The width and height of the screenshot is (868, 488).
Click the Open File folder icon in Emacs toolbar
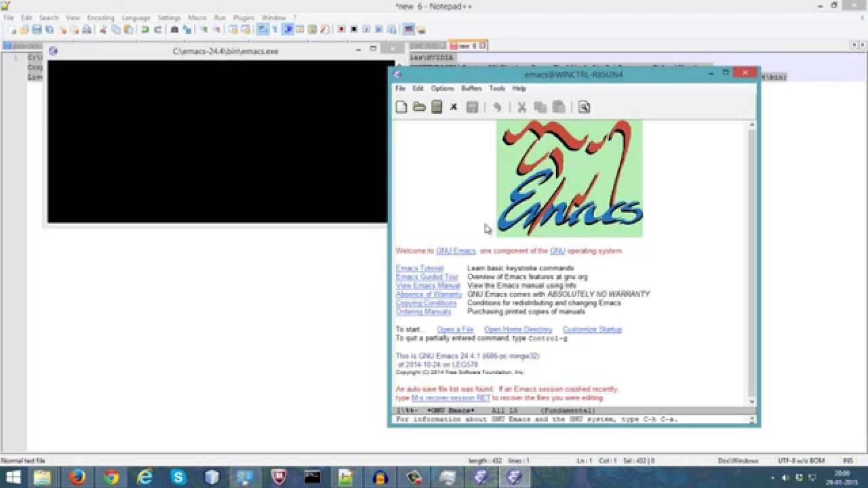point(419,107)
